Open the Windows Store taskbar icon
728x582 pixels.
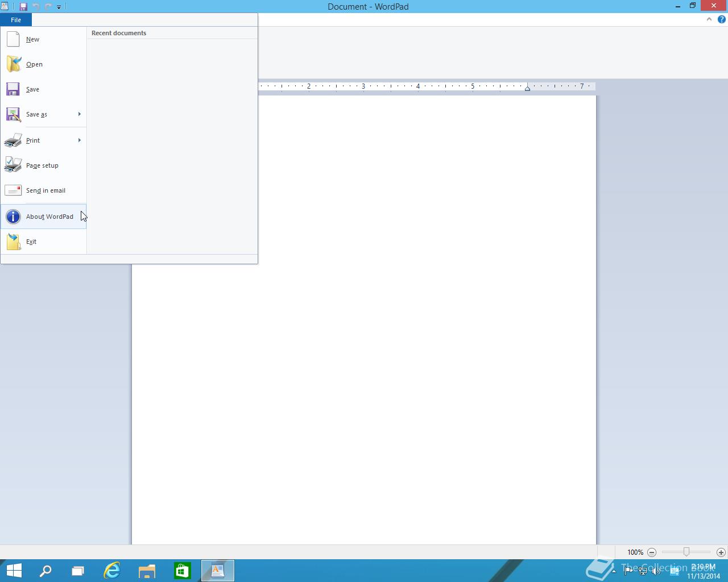click(182, 571)
